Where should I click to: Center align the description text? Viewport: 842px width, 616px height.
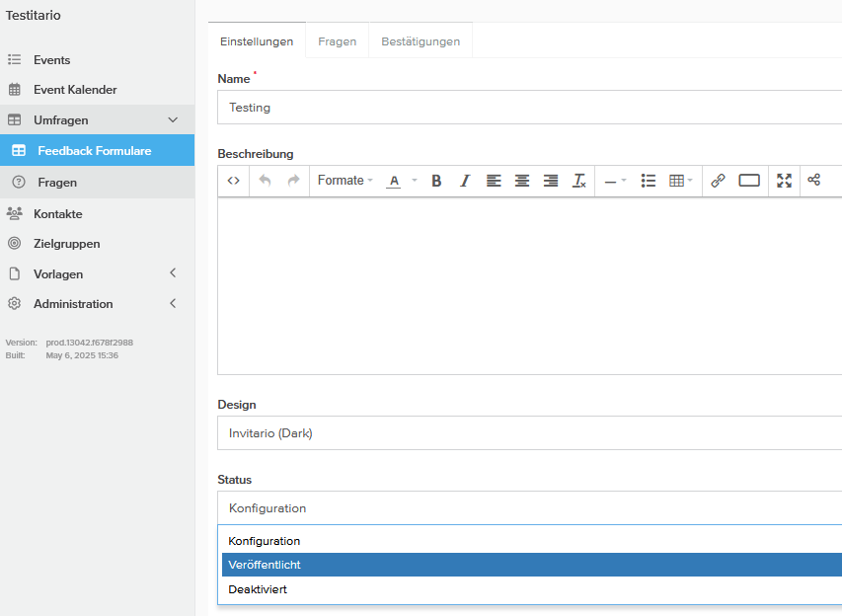pos(522,181)
